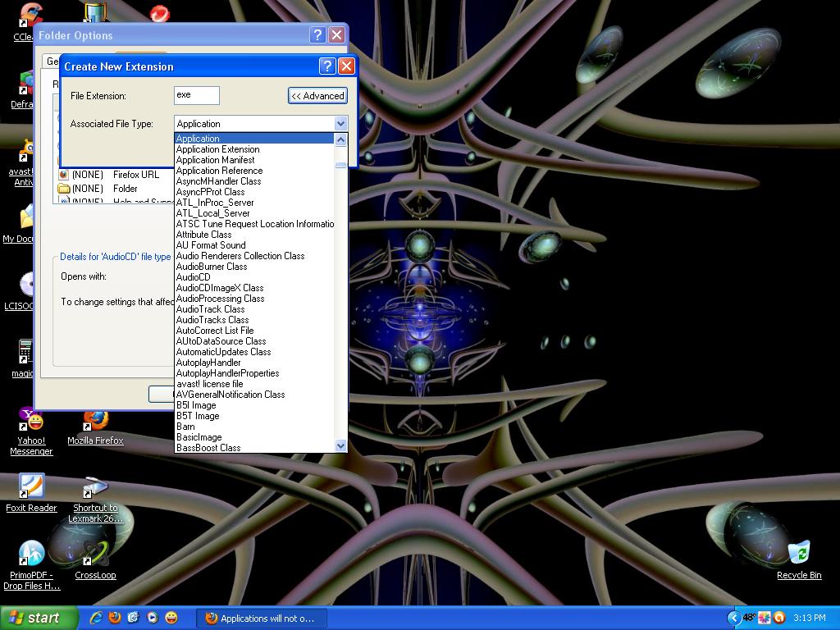This screenshot has height=630, width=840.
Task: Click the << Advanced button
Action: click(x=317, y=96)
